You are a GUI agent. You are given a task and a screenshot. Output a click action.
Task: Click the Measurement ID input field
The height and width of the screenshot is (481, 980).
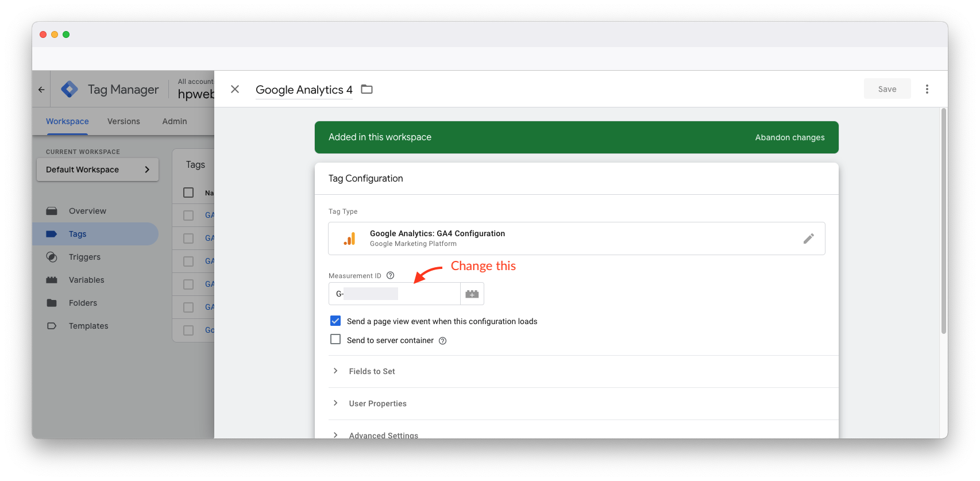[396, 294]
